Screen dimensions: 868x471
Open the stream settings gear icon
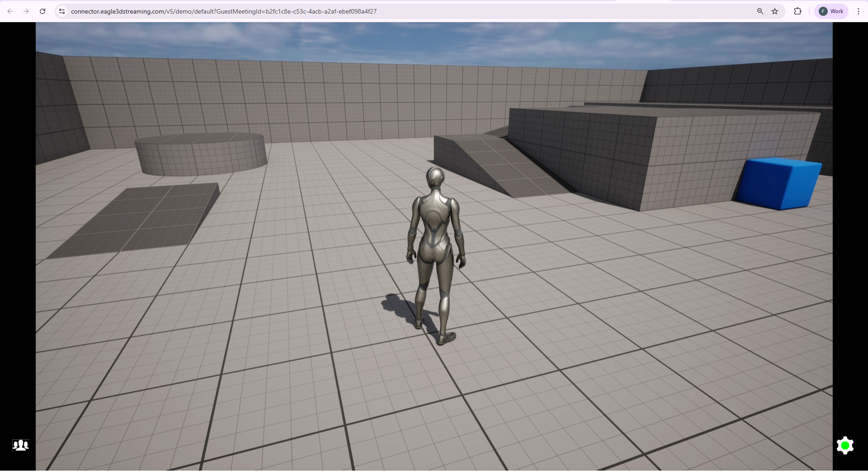(x=844, y=446)
